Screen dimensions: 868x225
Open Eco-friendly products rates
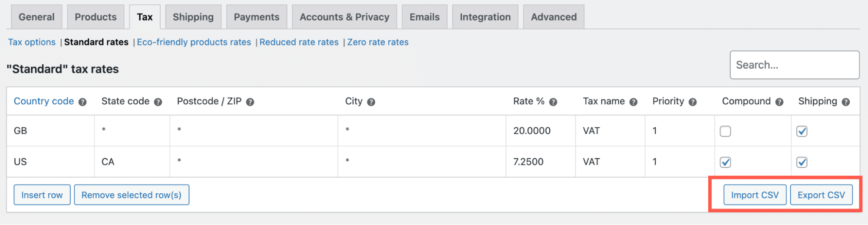click(x=194, y=42)
